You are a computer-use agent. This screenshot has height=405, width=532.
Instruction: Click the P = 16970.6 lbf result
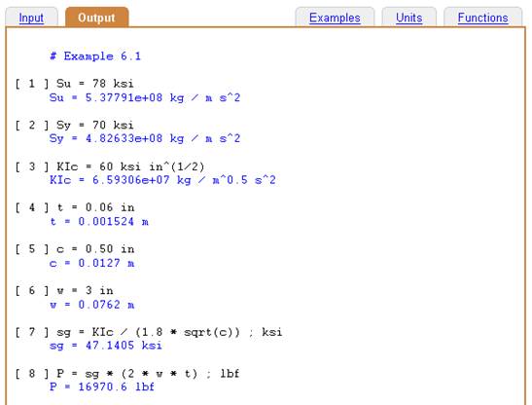(x=102, y=387)
